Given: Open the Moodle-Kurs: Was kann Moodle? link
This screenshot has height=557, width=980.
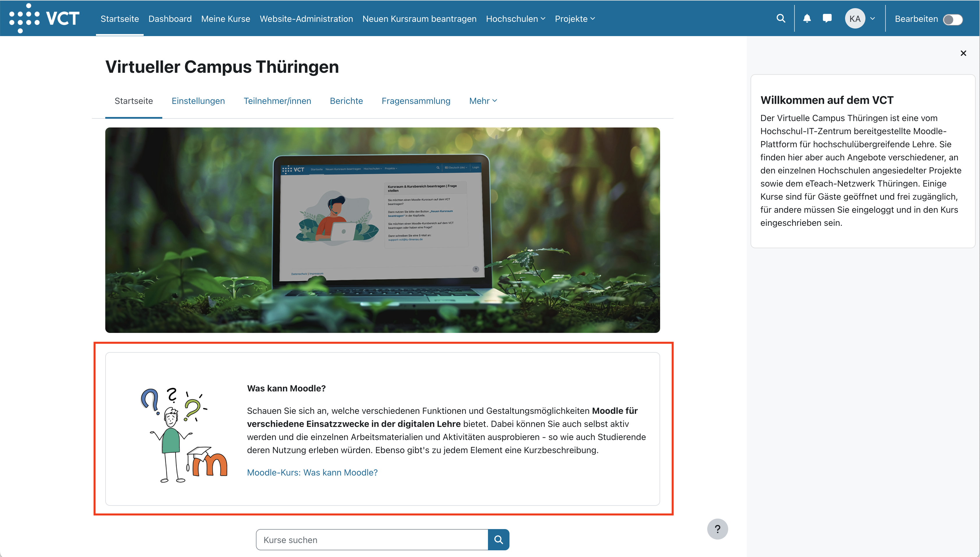Looking at the screenshot, I should coord(312,472).
